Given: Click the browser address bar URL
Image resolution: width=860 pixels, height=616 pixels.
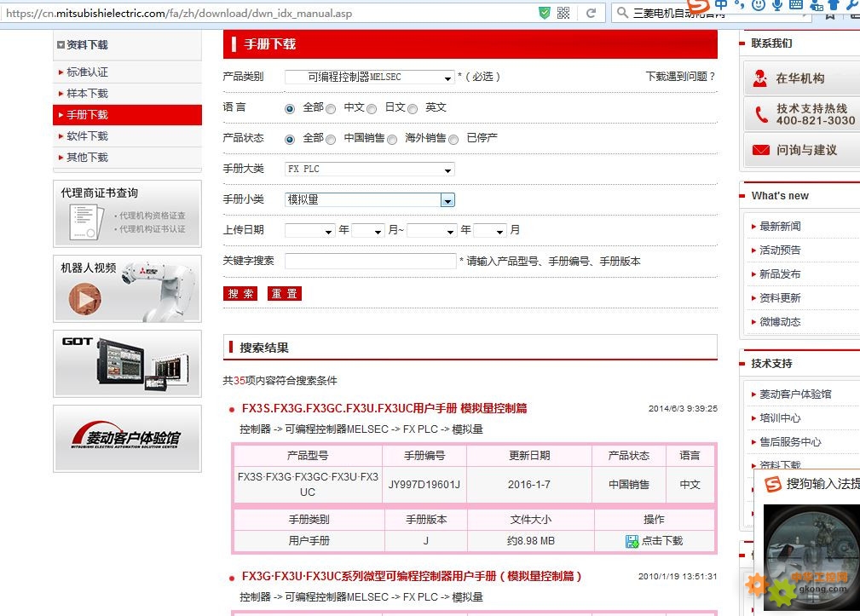Looking at the screenshot, I should click(x=179, y=13).
